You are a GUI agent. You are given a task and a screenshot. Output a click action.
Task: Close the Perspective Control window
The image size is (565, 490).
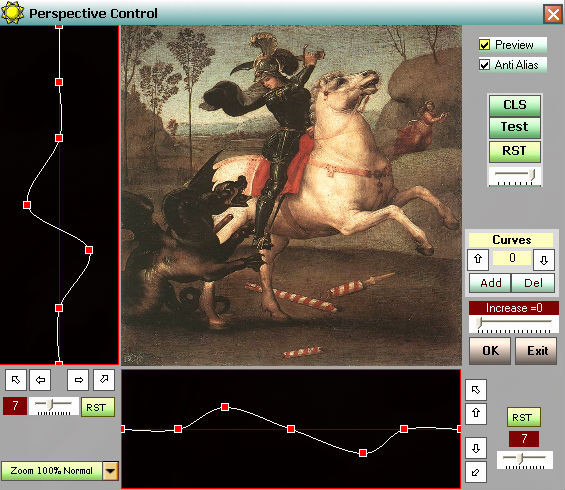553,15
